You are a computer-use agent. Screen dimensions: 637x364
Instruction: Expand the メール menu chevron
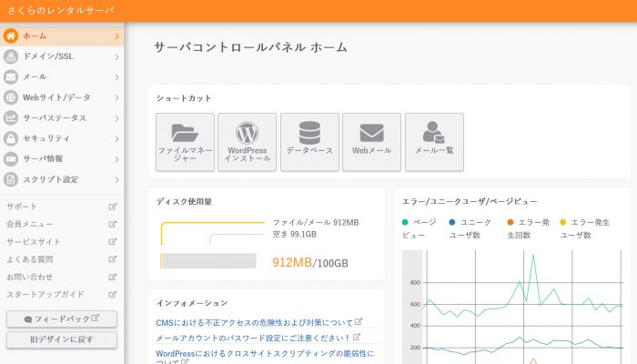[x=117, y=77]
